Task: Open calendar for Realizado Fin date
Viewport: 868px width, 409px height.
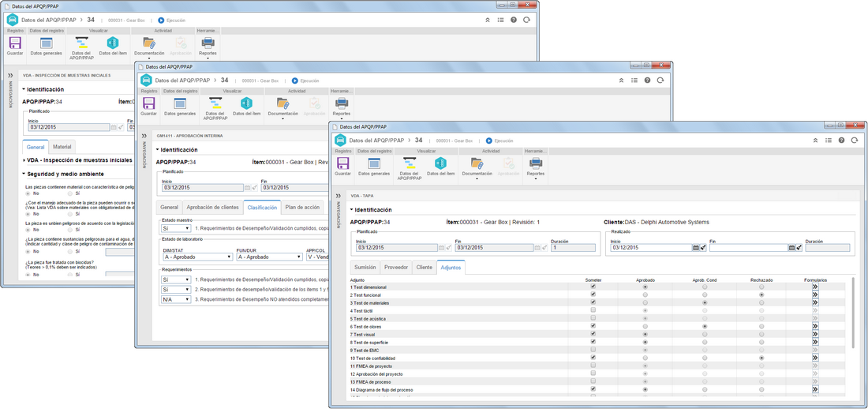Action: point(791,248)
